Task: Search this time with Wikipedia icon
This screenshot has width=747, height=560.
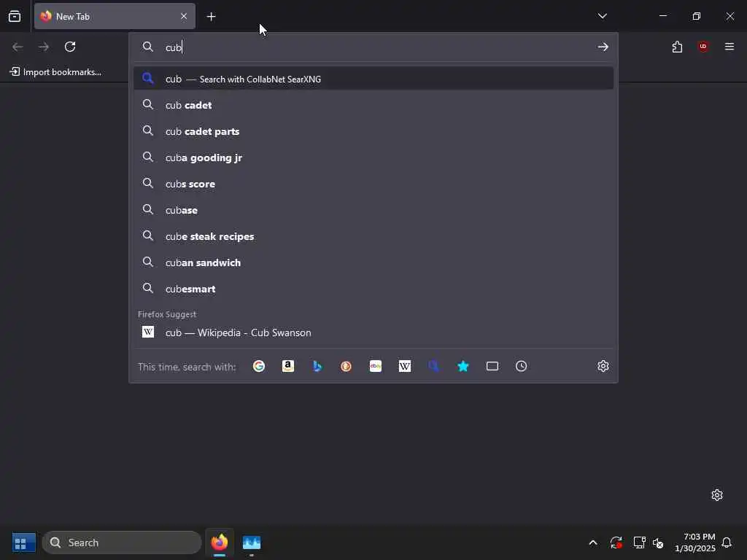Action: (404, 366)
